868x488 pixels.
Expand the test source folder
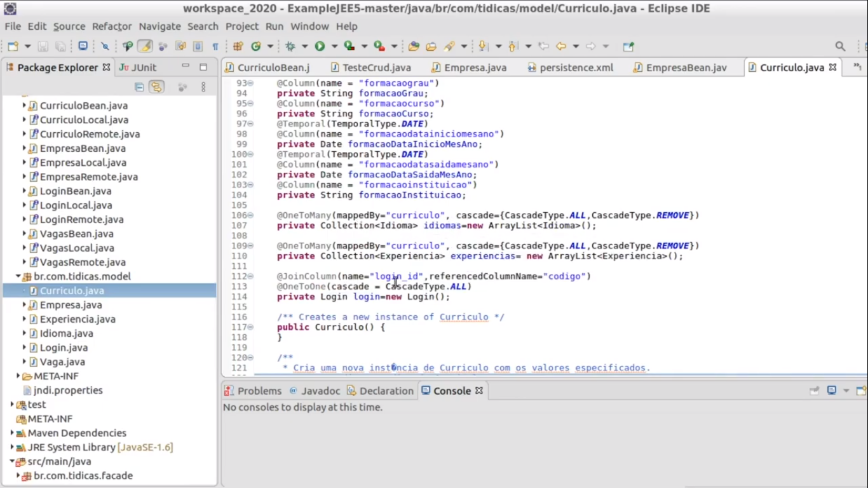point(12,405)
